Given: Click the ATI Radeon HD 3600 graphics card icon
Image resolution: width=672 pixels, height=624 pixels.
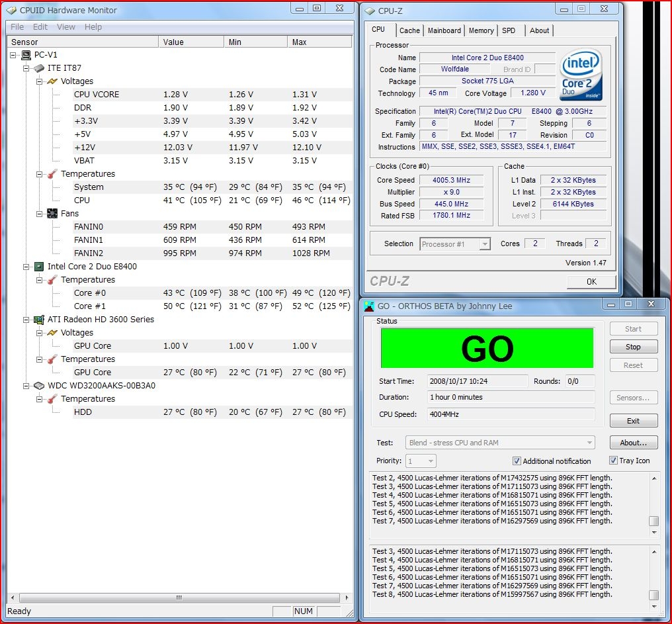Looking at the screenshot, I should (x=39, y=320).
